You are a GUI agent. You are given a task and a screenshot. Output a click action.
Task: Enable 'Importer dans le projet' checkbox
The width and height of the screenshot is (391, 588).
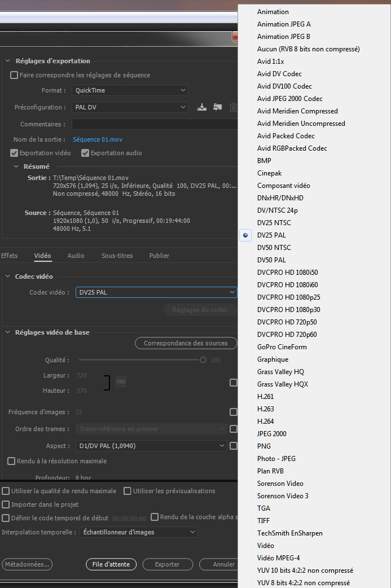tap(6, 504)
